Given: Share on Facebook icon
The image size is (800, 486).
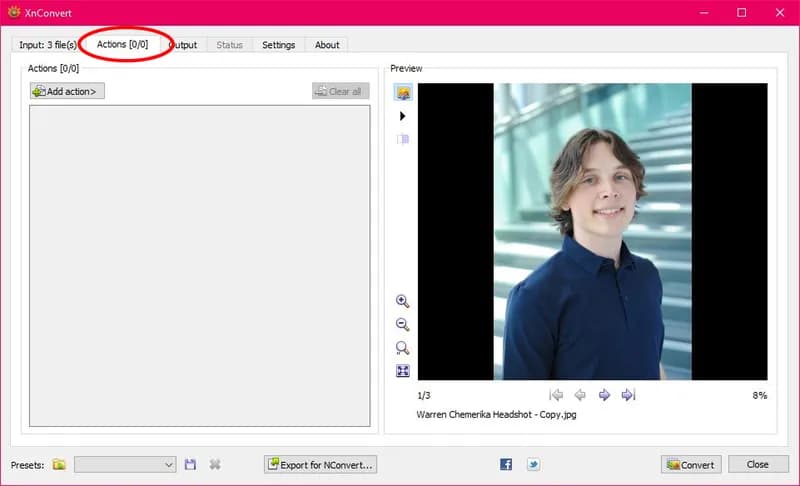Looking at the screenshot, I should pos(506,464).
